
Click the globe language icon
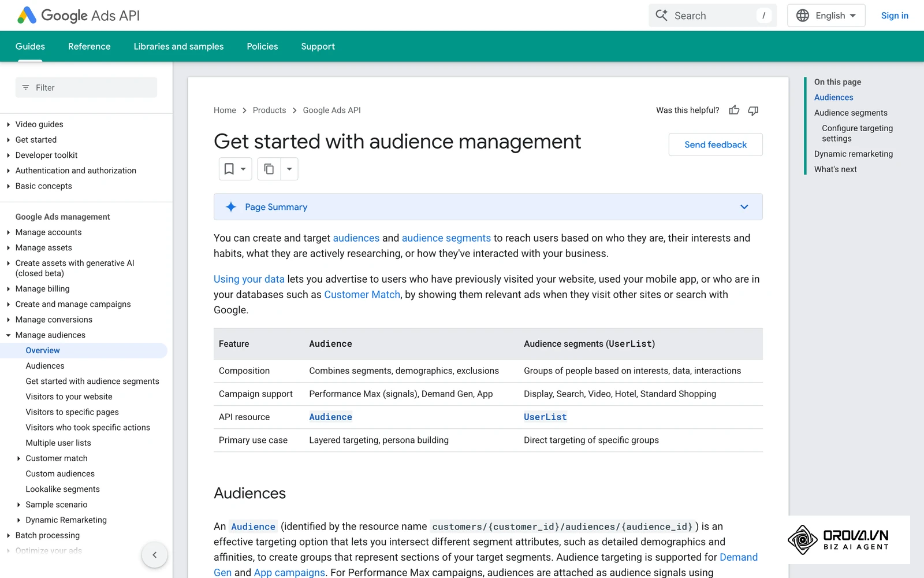pyautogui.click(x=803, y=16)
